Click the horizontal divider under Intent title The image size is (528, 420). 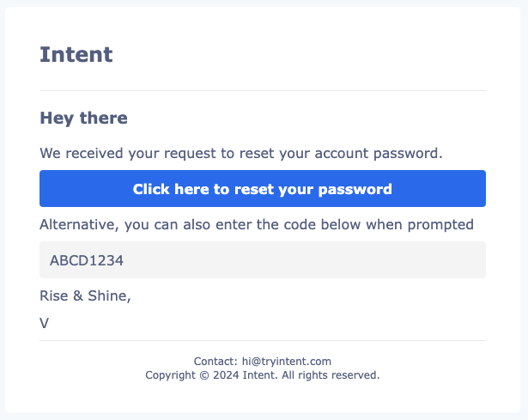pyautogui.click(x=263, y=90)
